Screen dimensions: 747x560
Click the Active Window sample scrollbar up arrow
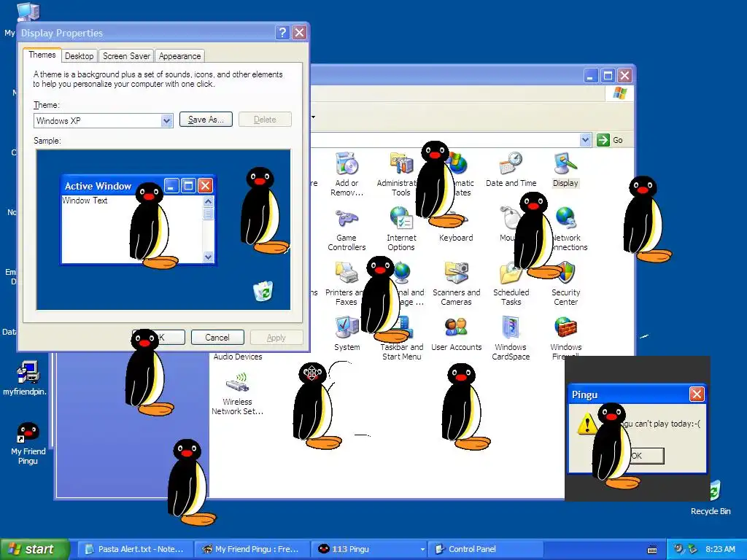pos(208,201)
